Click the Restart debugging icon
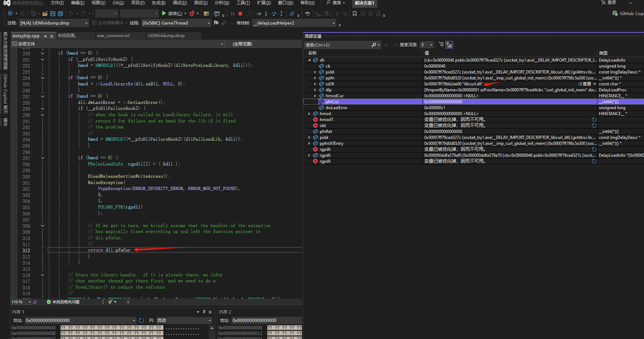Screen dimensions: 644x339 pos(248,14)
